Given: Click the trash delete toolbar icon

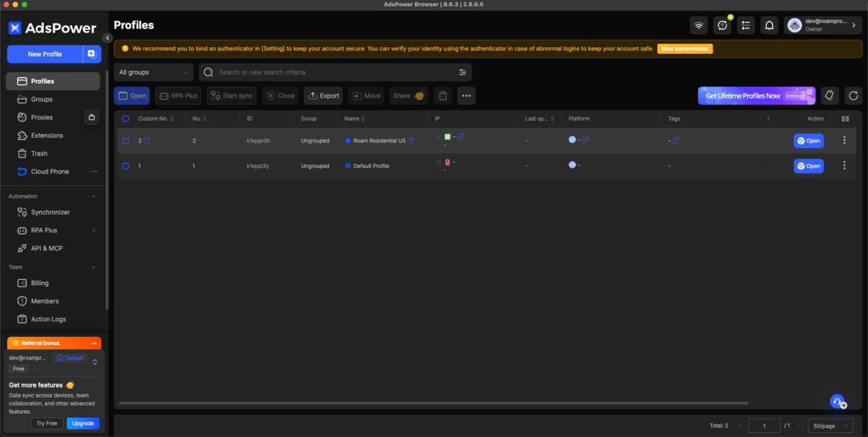Looking at the screenshot, I should pos(443,96).
